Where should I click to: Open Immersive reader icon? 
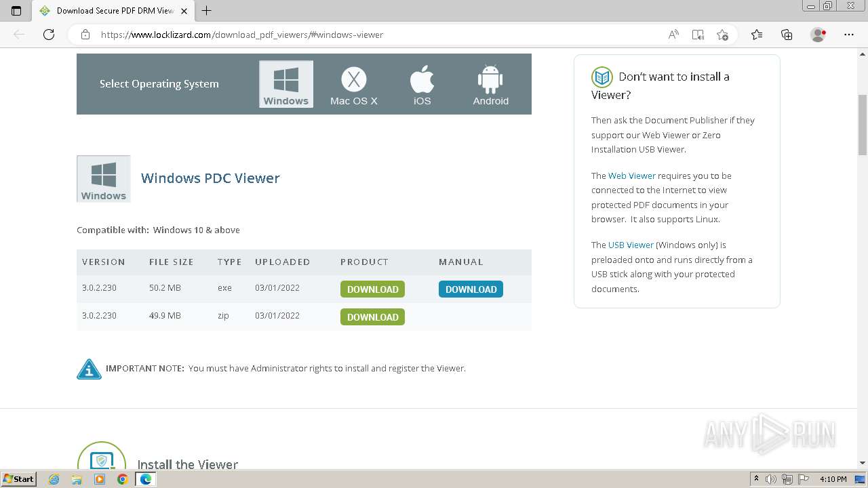698,35
